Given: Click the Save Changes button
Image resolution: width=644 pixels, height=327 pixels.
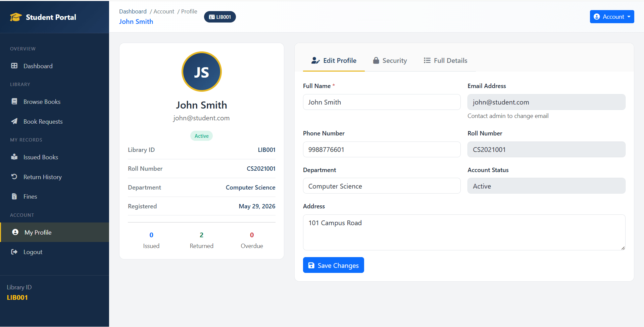Looking at the screenshot, I should click(334, 265).
